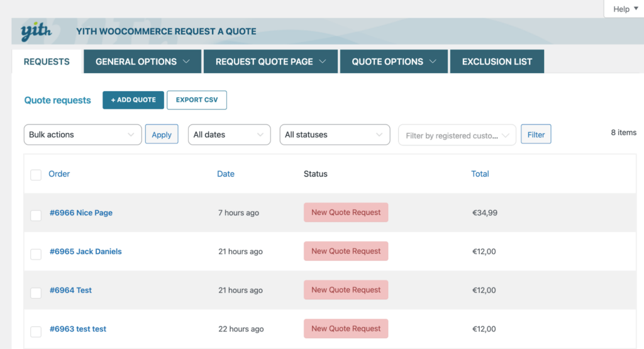Click the '7 hours ago' date cell

(238, 213)
